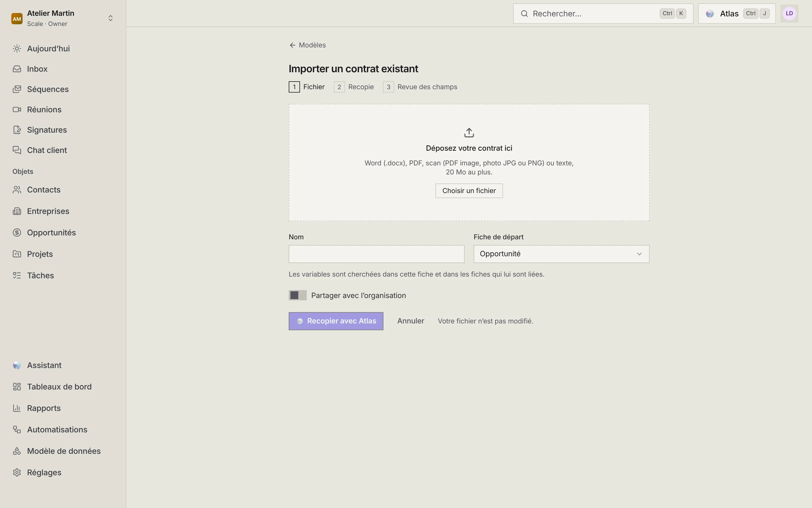Click the Atlas orb icon in the header

(710, 14)
